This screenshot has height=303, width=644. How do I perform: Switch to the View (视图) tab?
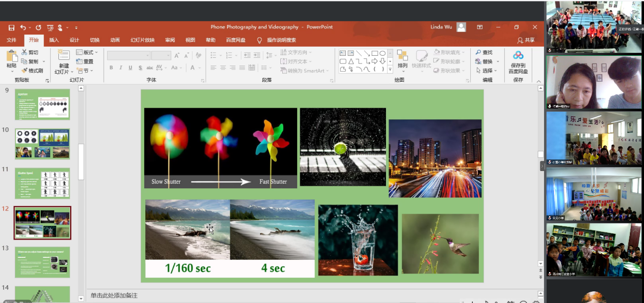click(190, 40)
